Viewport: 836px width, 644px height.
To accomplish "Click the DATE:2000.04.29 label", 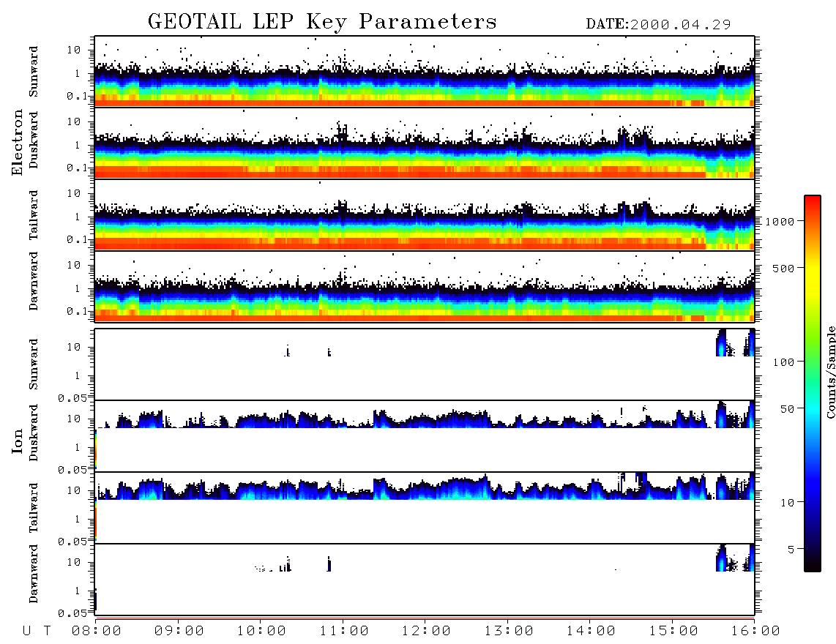I will 658,25.
